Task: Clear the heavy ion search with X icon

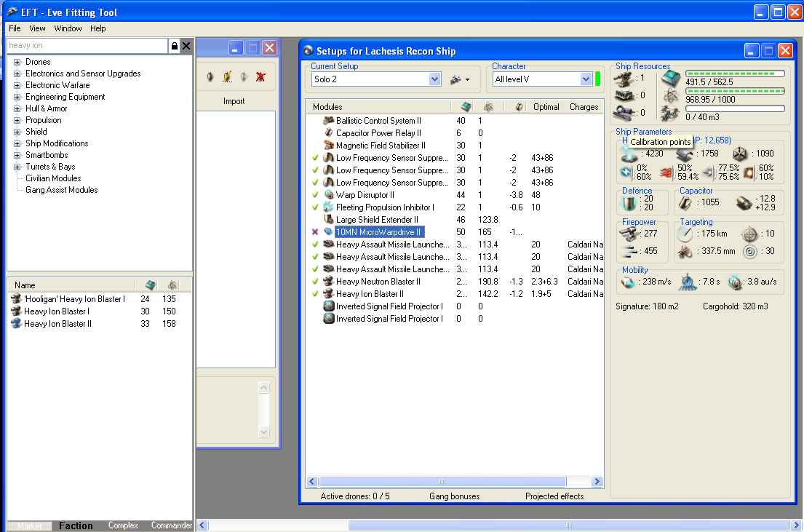Action: (186, 46)
